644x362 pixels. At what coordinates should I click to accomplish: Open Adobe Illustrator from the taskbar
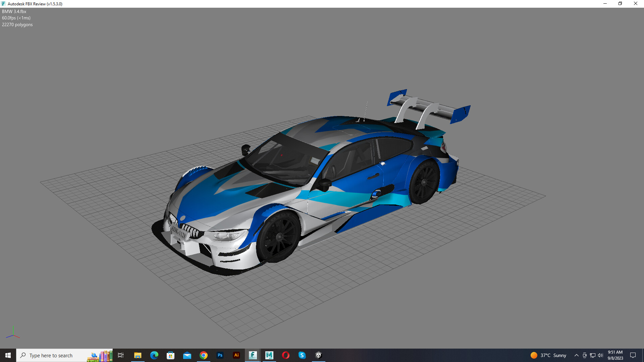(236, 355)
